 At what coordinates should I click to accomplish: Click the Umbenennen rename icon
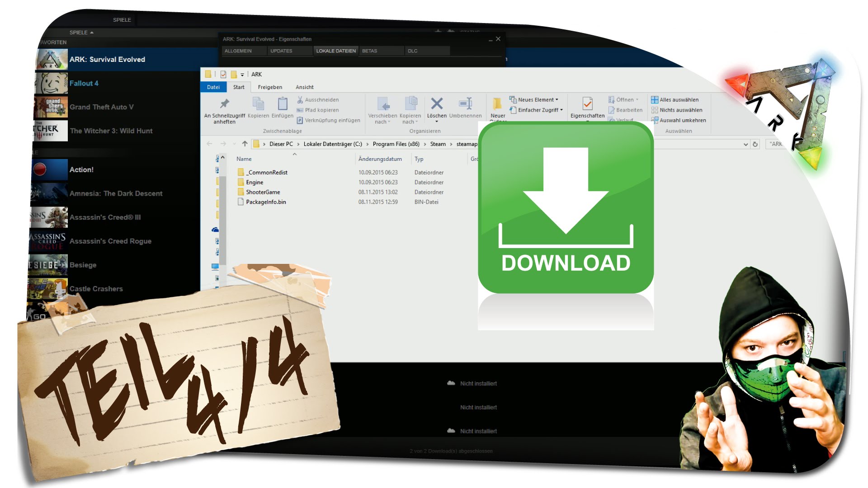(x=466, y=103)
